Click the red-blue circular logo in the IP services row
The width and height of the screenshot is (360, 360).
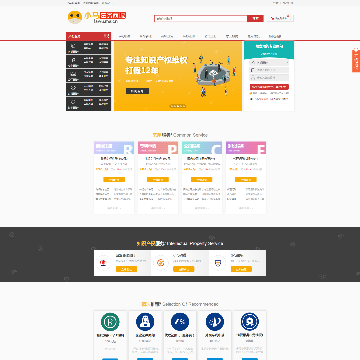tap(103, 263)
